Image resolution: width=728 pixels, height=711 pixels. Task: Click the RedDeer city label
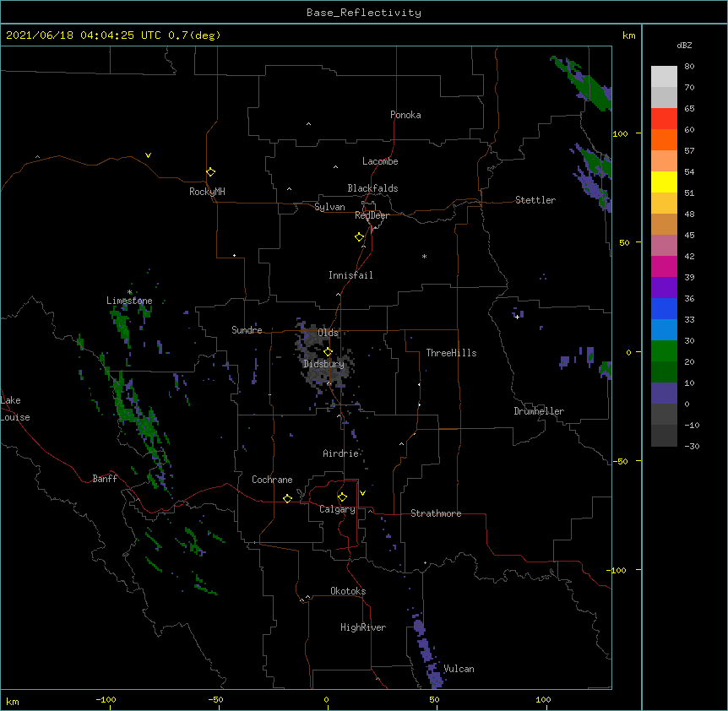372,215
